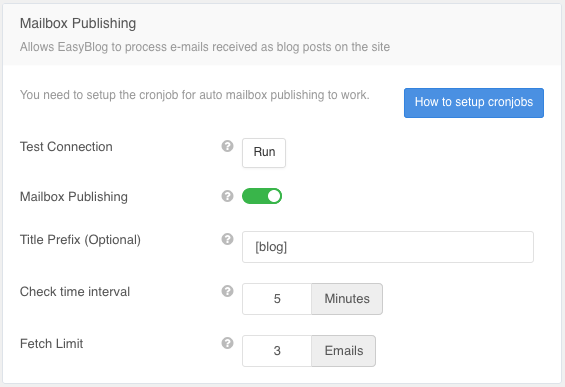Open help icon beside Test Connection
The image size is (565, 387).
pos(227,146)
